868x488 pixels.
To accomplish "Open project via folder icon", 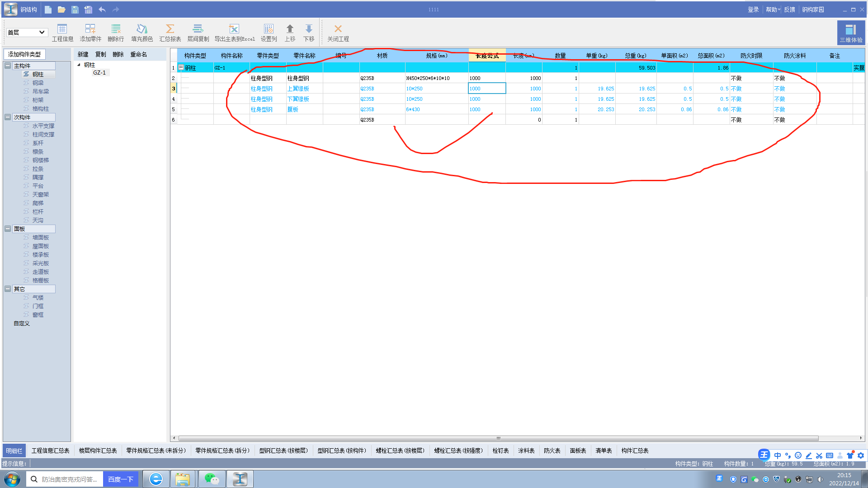I will (x=61, y=9).
